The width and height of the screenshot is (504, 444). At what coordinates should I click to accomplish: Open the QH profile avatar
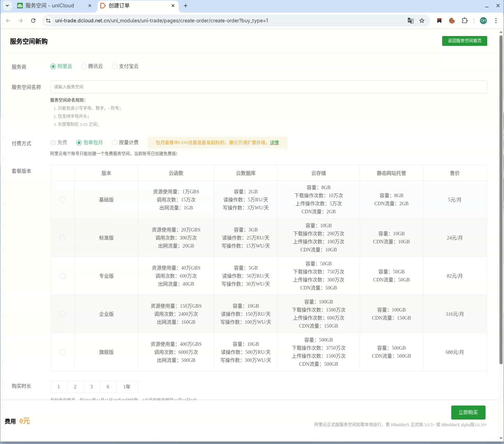click(x=483, y=21)
